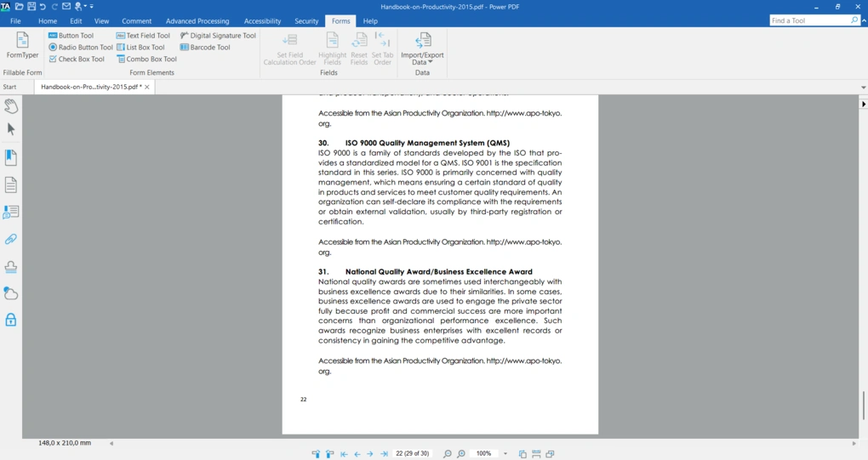
Task: Open the Help tab
Action: [370, 21]
